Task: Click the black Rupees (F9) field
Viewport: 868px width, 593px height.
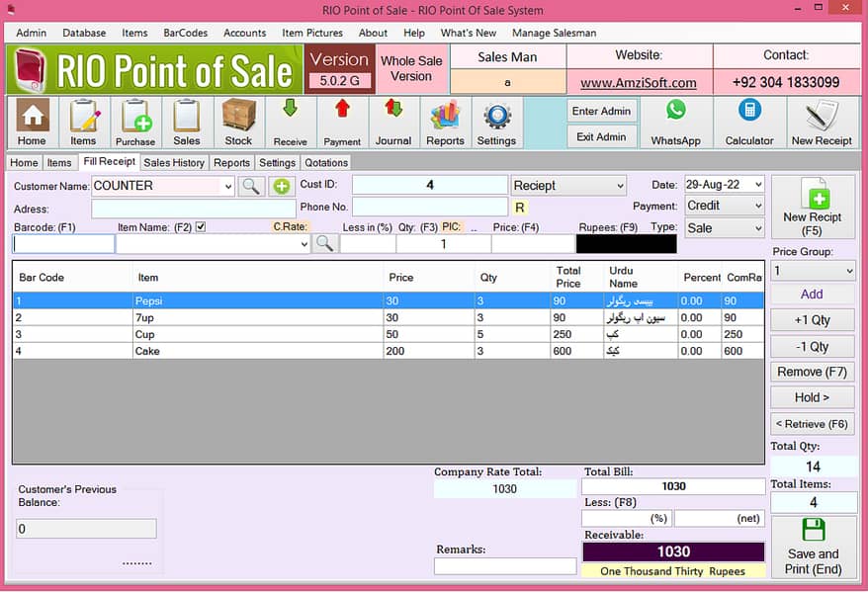Action: [x=626, y=244]
